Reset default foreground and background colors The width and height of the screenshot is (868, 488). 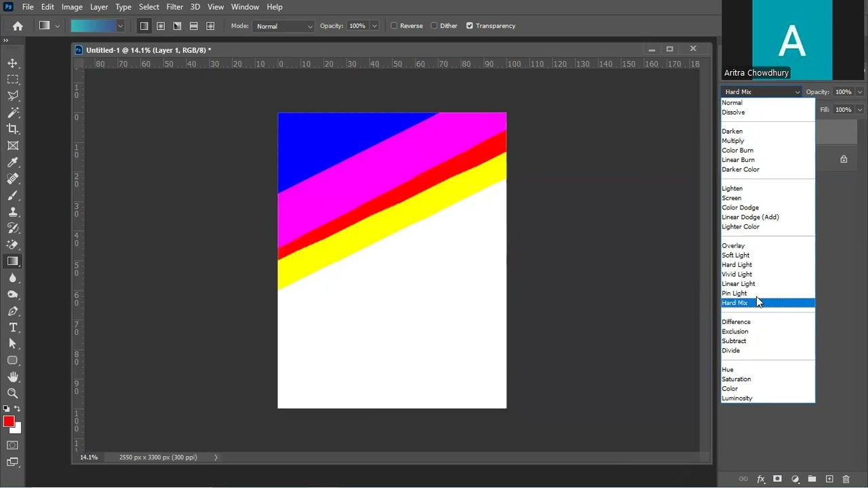click(6, 409)
